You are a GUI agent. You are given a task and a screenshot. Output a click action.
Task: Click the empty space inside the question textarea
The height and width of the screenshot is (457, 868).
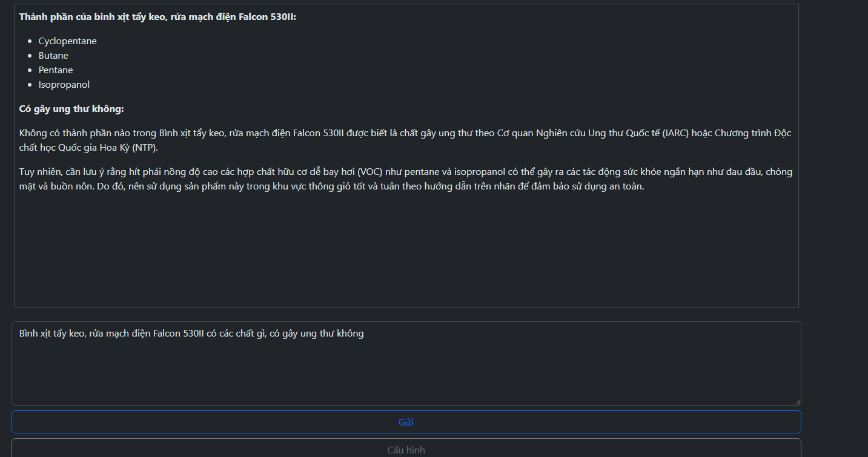(406, 375)
